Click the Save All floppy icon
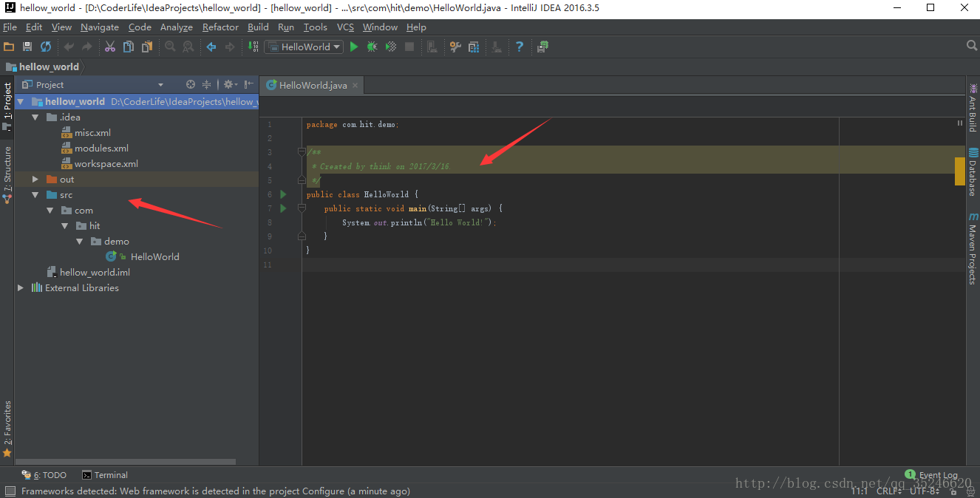Image resolution: width=980 pixels, height=498 pixels. click(x=27, y=47)
